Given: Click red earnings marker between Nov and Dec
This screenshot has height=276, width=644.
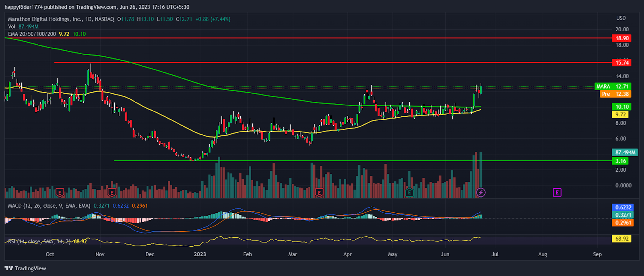Looking at the screenshot, I should coord(112,193).
